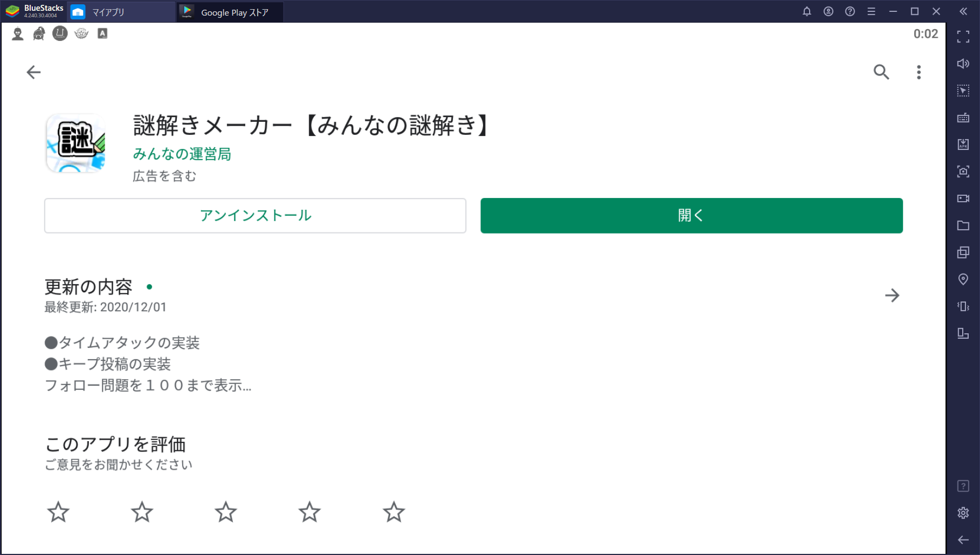Click the rotate screen icon

(963, 333)
